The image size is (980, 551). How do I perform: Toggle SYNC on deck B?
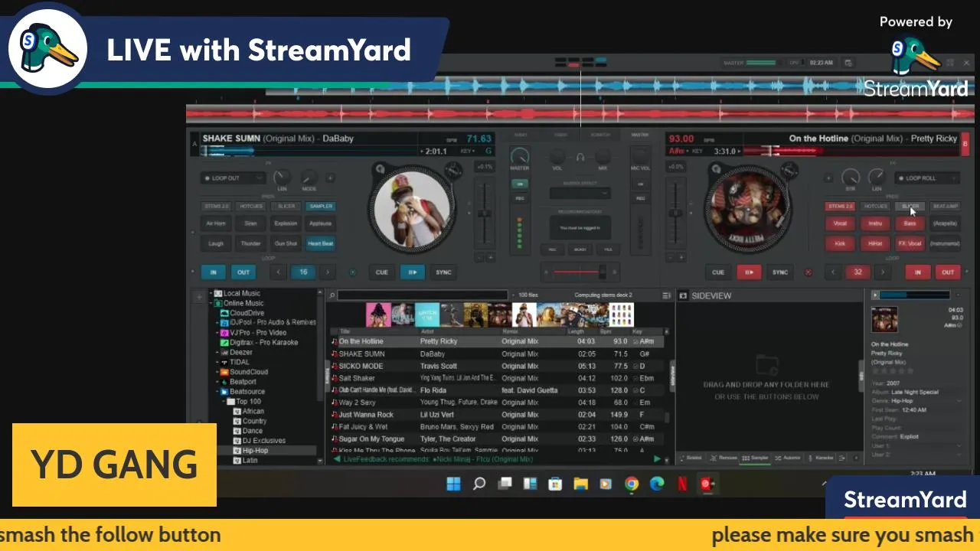pyautogui.click(x=779, y=272)
